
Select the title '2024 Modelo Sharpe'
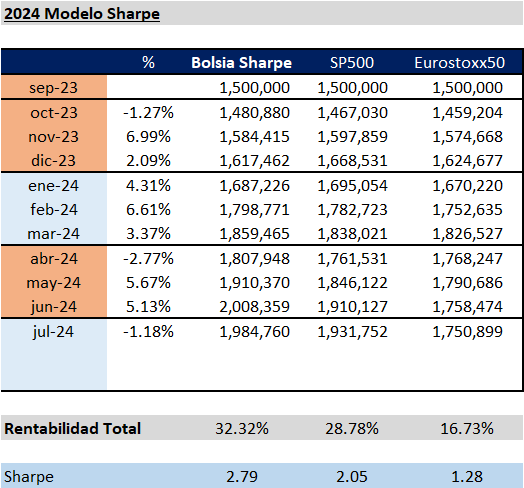point(82,14)
